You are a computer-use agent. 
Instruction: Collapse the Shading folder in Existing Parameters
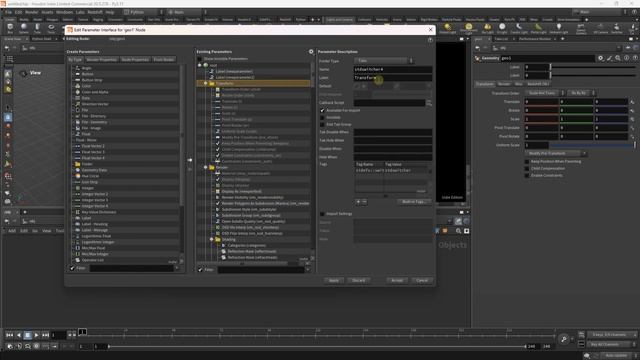click(212, 240)
